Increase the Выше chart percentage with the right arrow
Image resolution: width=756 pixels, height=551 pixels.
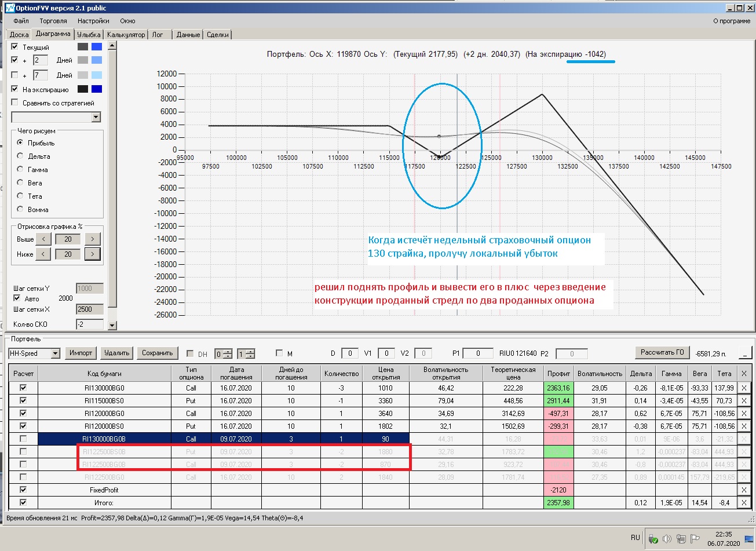93,239
